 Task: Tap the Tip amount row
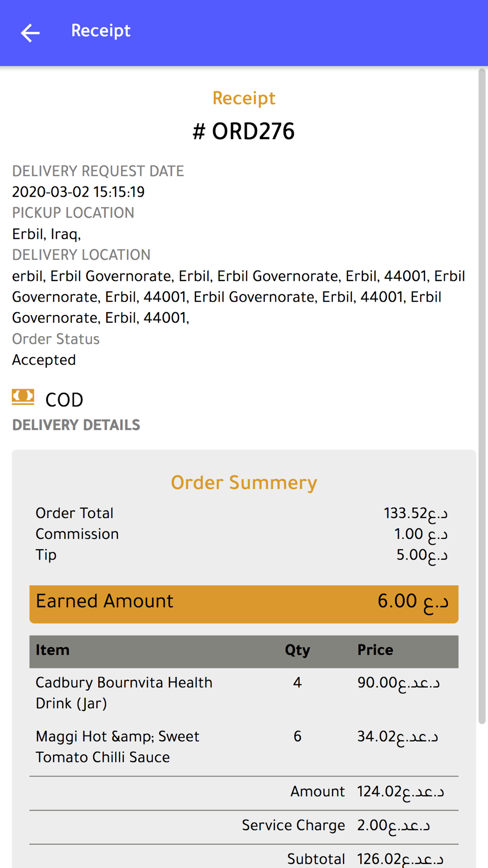(x=242, y=555)
